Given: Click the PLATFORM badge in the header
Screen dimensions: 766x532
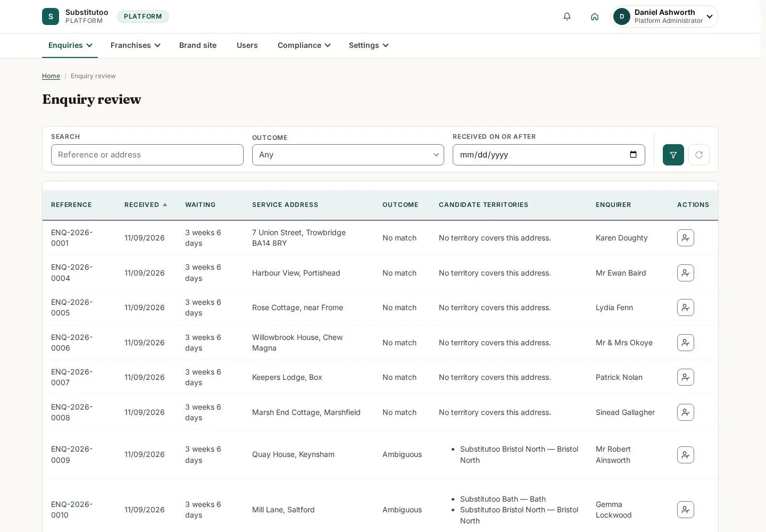Looking at the screenshot, I should click(143, 16).
